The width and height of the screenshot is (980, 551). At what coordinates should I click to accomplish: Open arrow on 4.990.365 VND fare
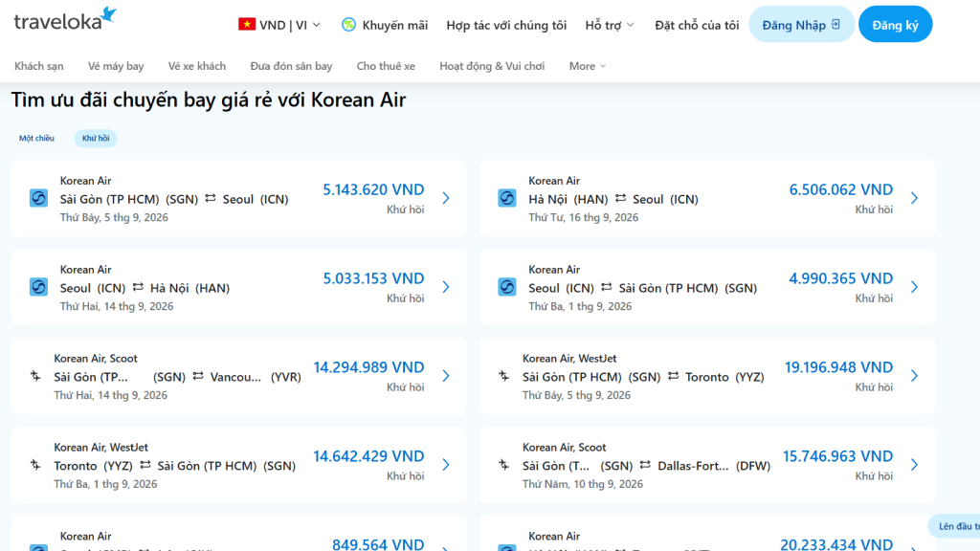tap(914, 287)
